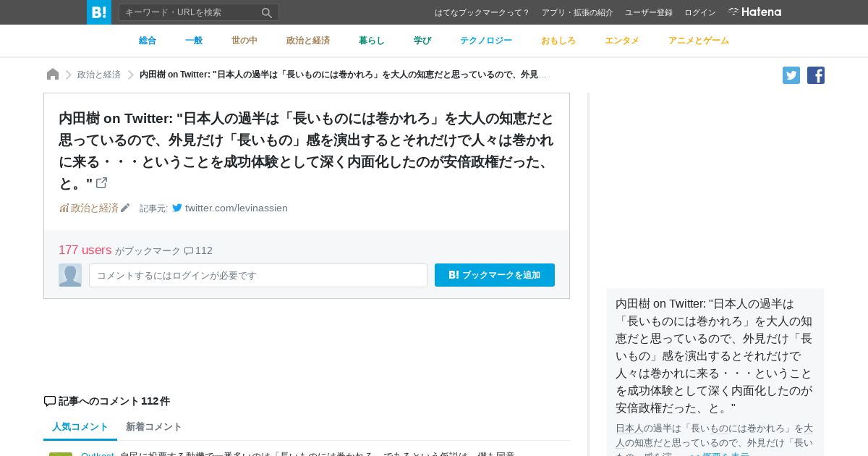
Task: Select エンタメ category menu
Action: 622,41
